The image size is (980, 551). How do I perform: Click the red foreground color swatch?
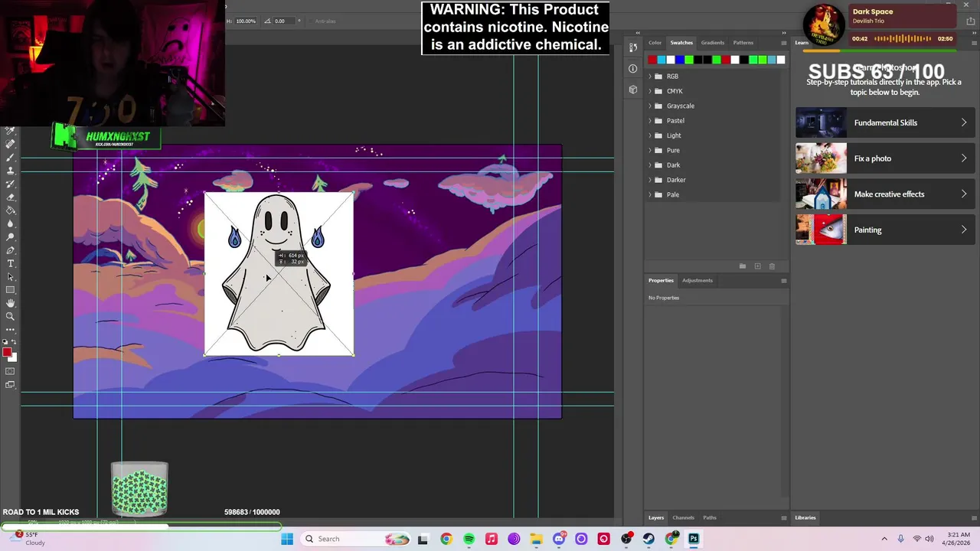[6, 352]
